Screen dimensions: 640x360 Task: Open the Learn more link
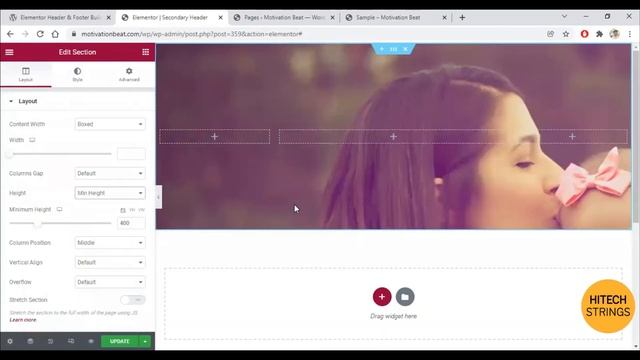click(23, 320)
